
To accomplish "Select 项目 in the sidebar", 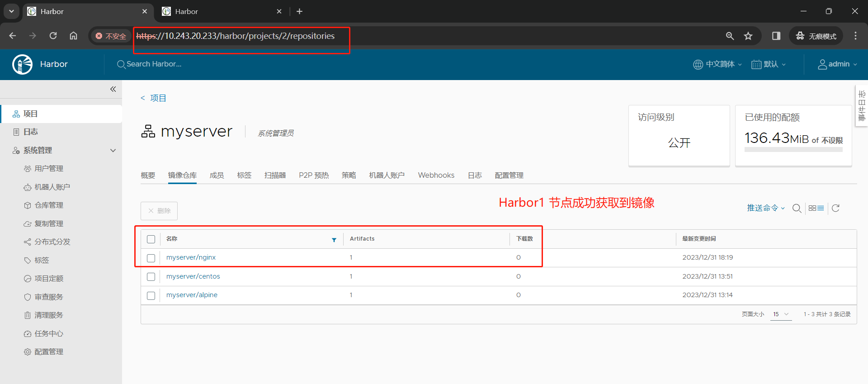I will [61, 114].
